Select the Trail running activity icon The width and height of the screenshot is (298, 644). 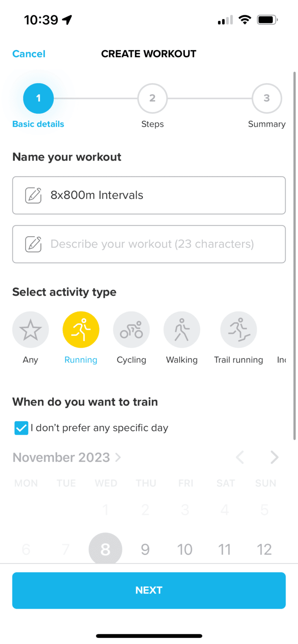point(238,329)
